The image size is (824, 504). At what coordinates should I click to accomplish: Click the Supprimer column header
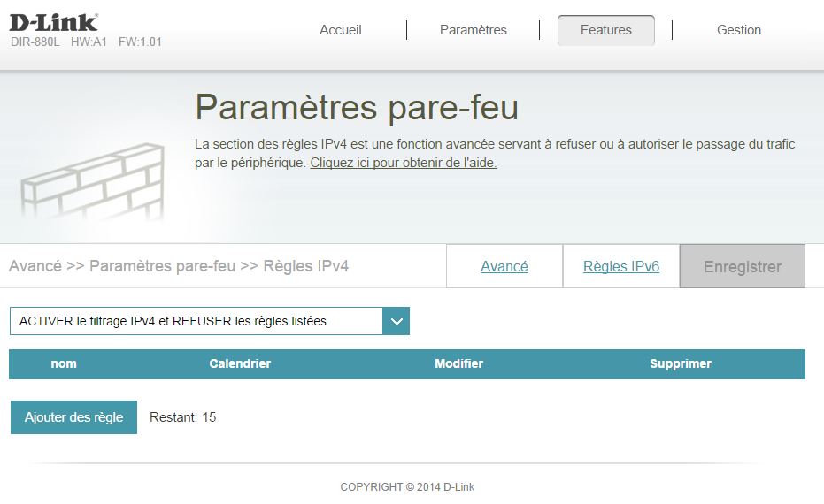point(680,363)
